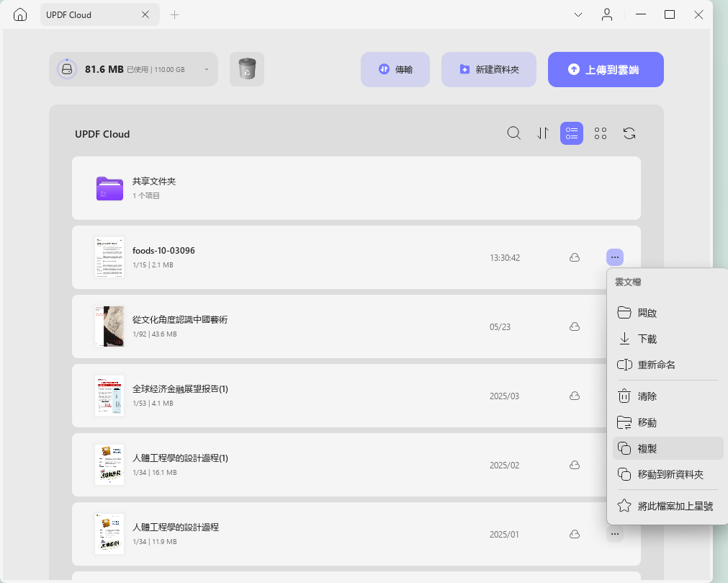
Task: Go to the Home icon tab
Action: (x=20, y=14)
